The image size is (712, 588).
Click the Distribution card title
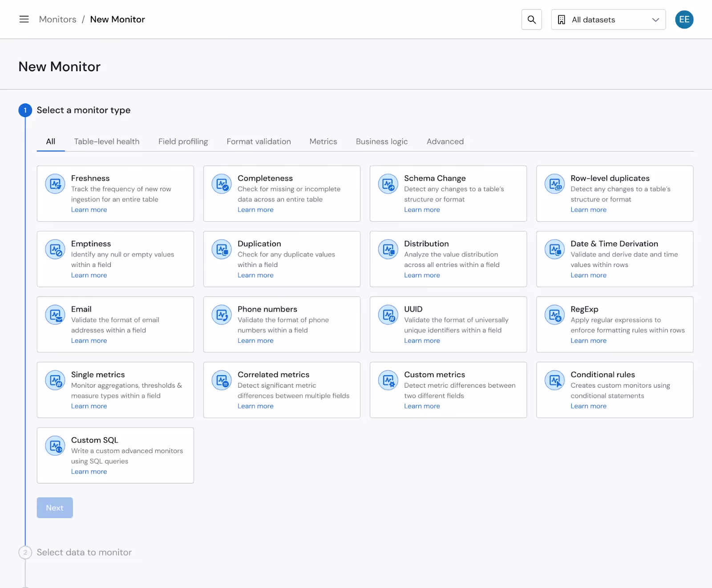(x=426, y=243)
